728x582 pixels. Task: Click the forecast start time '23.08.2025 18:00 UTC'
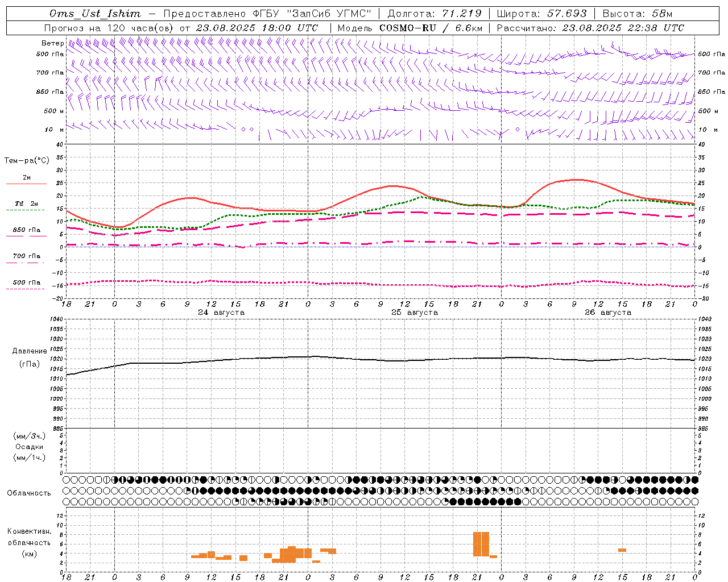click(257, 28)
